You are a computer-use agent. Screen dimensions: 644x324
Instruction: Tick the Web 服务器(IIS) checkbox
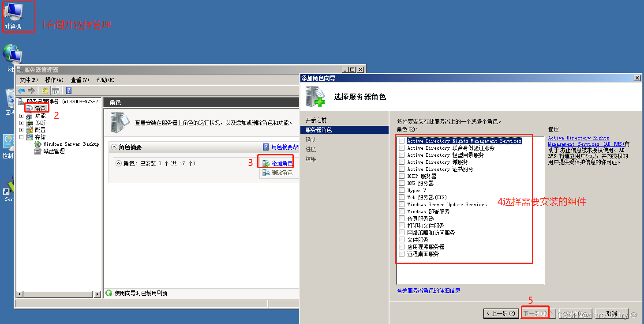[401, 197]
